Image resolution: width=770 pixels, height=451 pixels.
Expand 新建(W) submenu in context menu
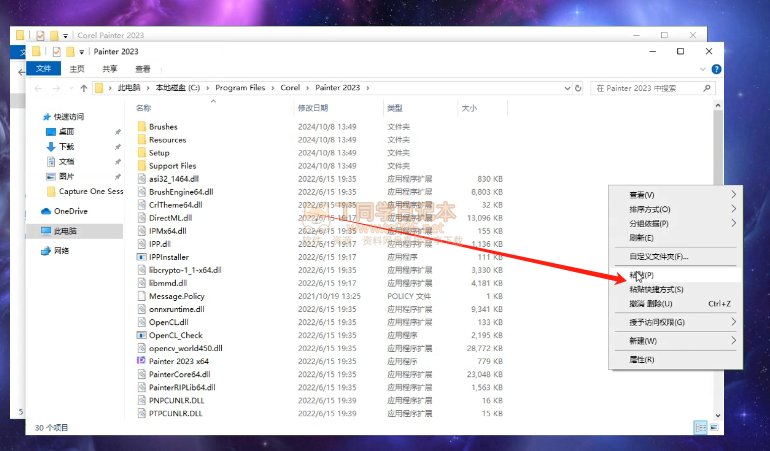(676, 340)
